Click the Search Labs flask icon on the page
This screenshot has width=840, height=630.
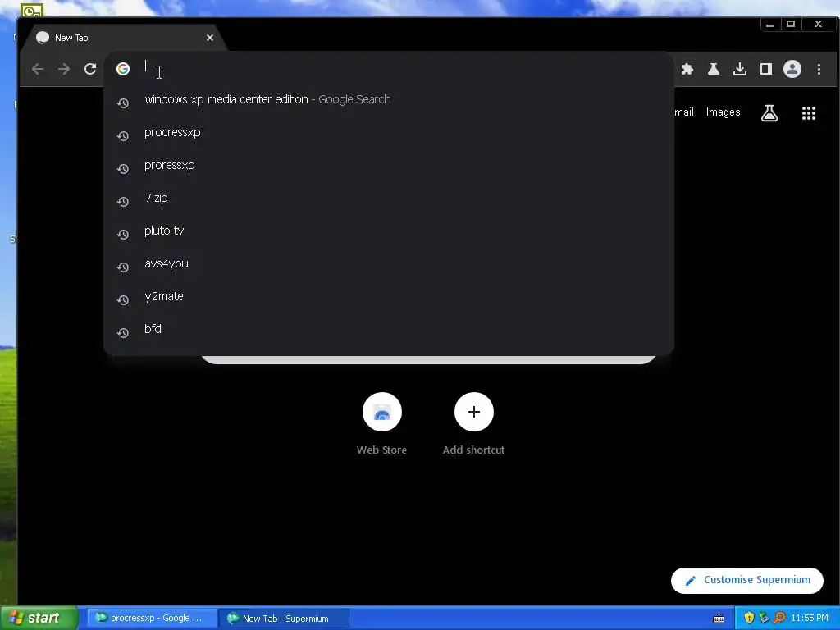(769, 113)
